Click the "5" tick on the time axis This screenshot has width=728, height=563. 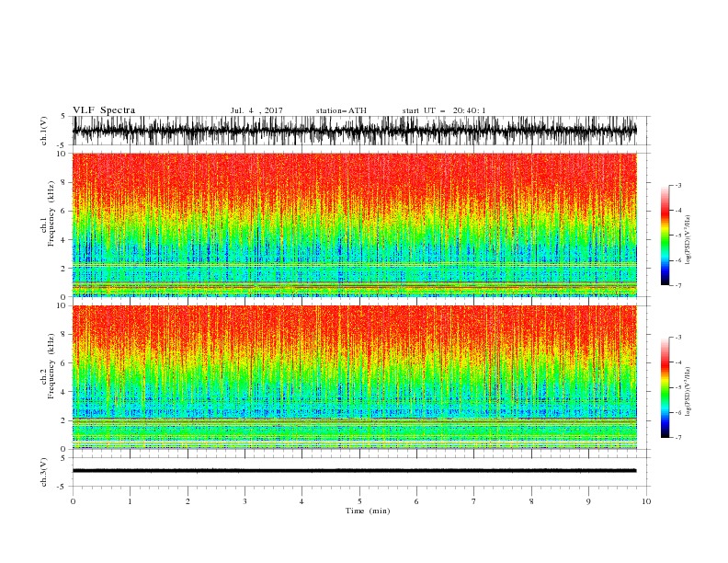point(359,501)
